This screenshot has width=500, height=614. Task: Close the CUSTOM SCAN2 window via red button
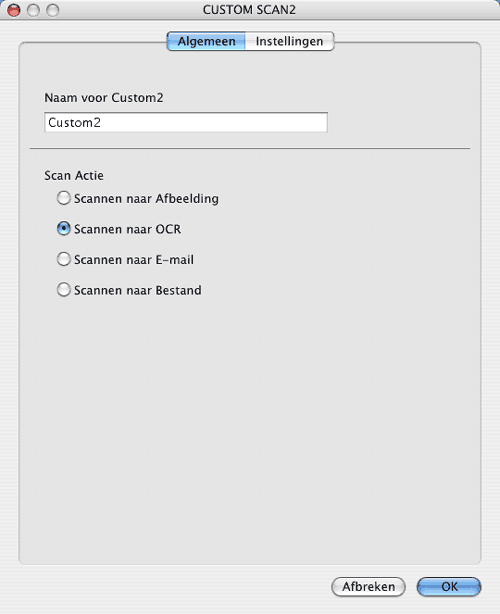pos(14,10)
